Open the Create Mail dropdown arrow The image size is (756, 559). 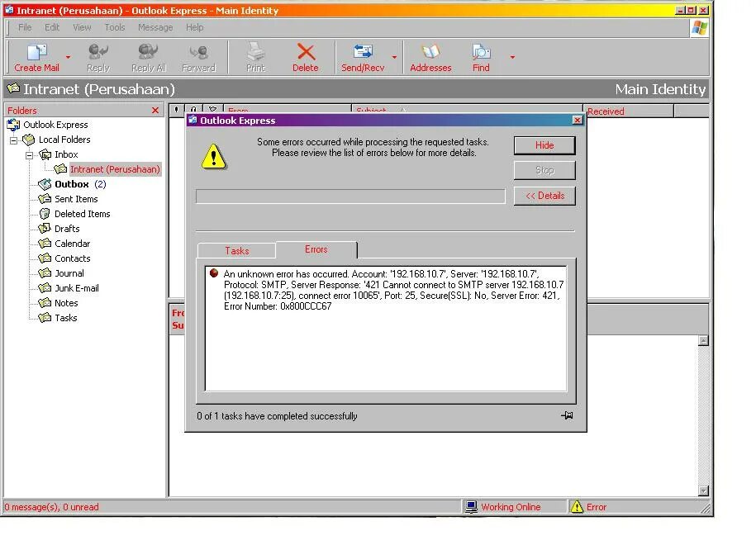[x=68, y=57]
